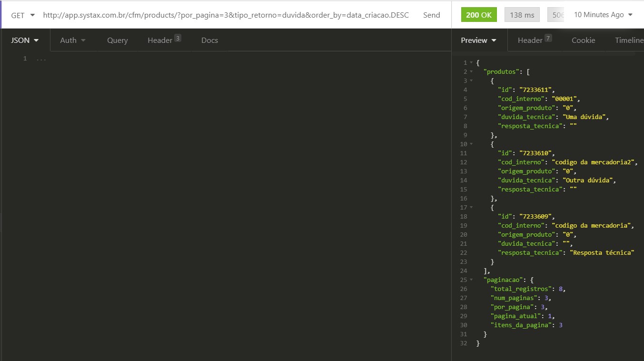Send the request
644x361 pixels.
(x=431, y=15)
